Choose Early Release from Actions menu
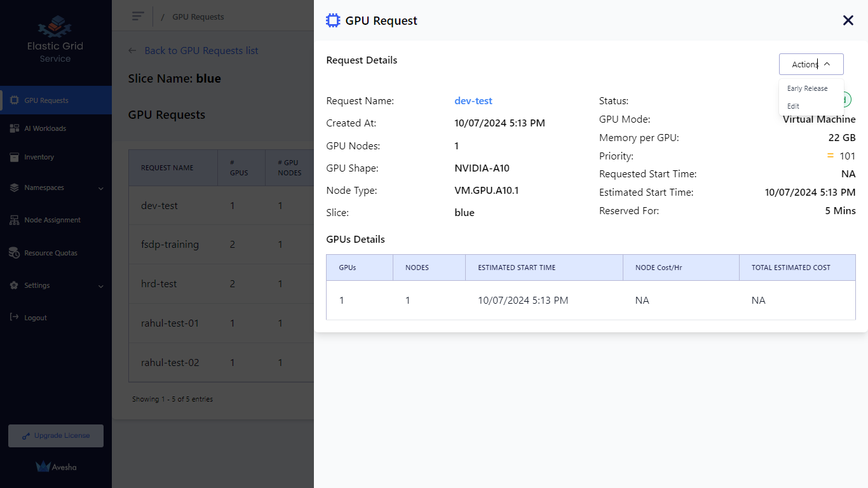The height and width of the screenshot is (488, 868). coord(807,88)
